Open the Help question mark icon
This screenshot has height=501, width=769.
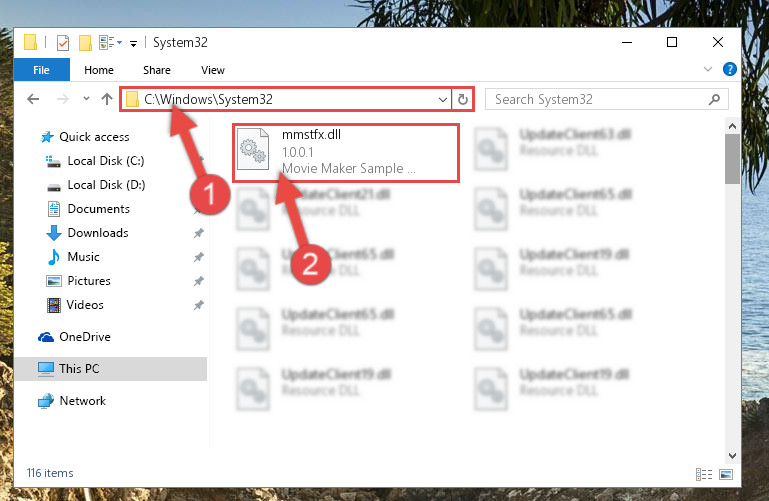pyautogui.click(x=729, y=69)
